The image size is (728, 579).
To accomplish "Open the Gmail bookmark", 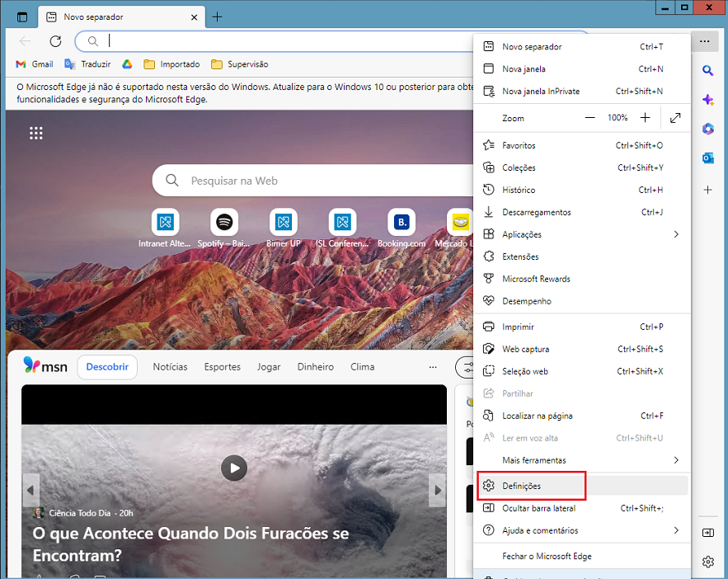I will click(x=35, y=64).
